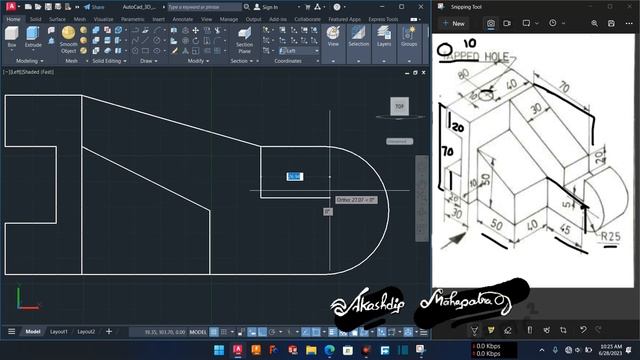Click the viewport label Left Shaded control

point(29,72)
